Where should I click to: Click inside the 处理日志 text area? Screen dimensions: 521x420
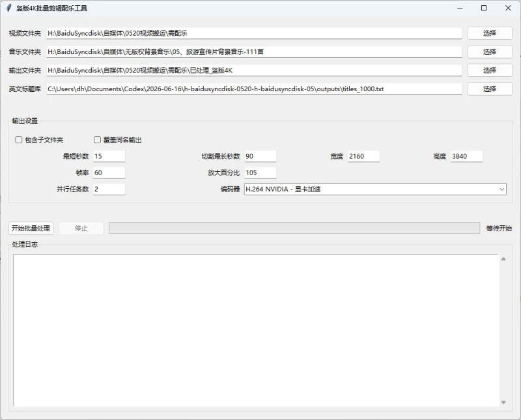click(256, 330)
